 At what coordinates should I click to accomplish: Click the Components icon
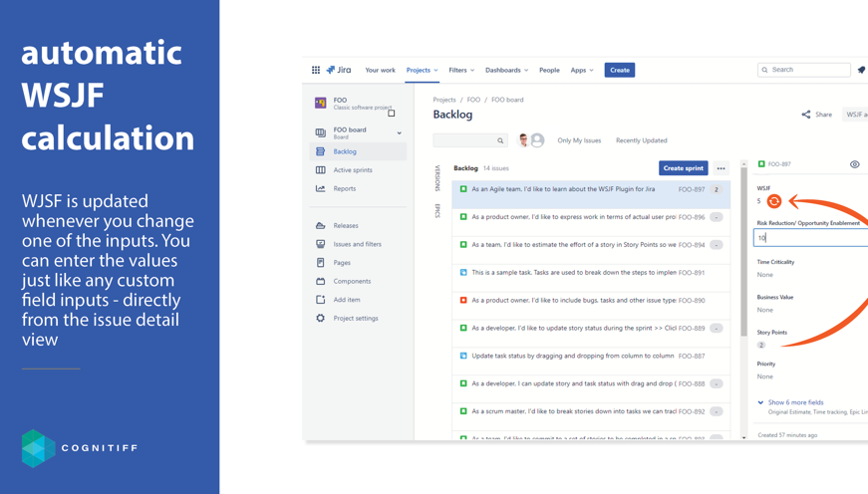[321, 281]
